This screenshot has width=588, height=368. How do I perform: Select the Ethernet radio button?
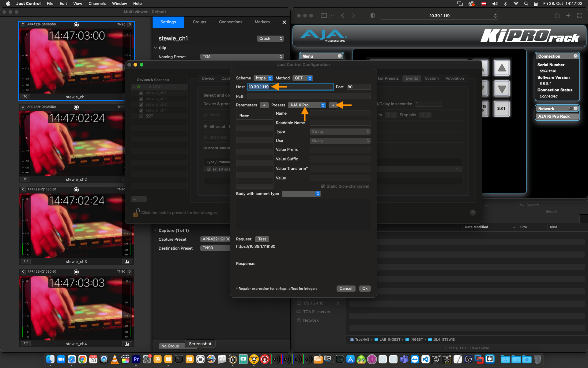205,127
